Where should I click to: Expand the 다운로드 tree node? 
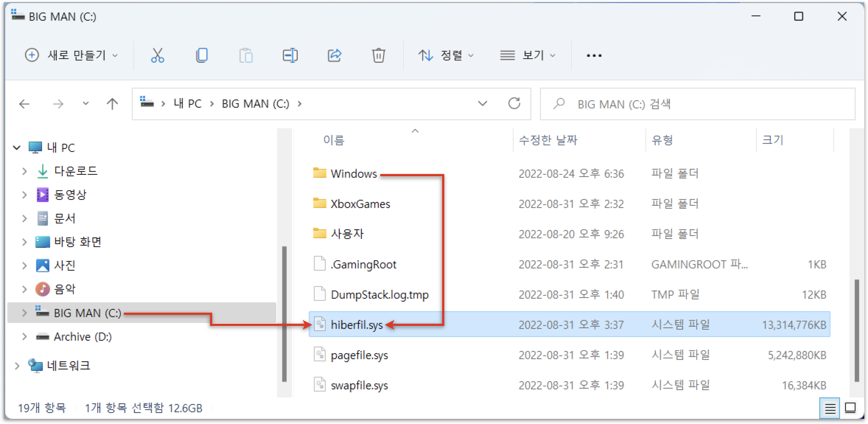[x=24, y=171]
